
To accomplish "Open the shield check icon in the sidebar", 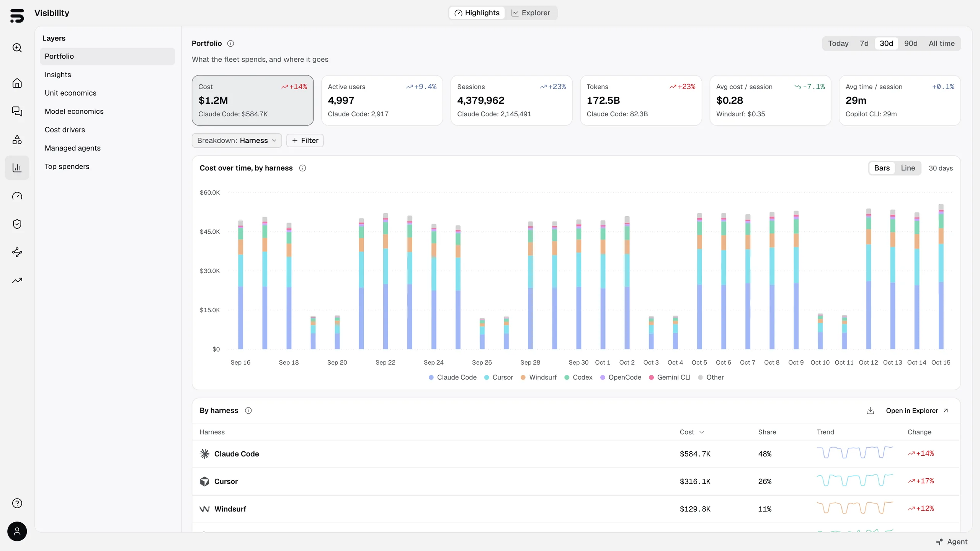I will pos(17,224).
